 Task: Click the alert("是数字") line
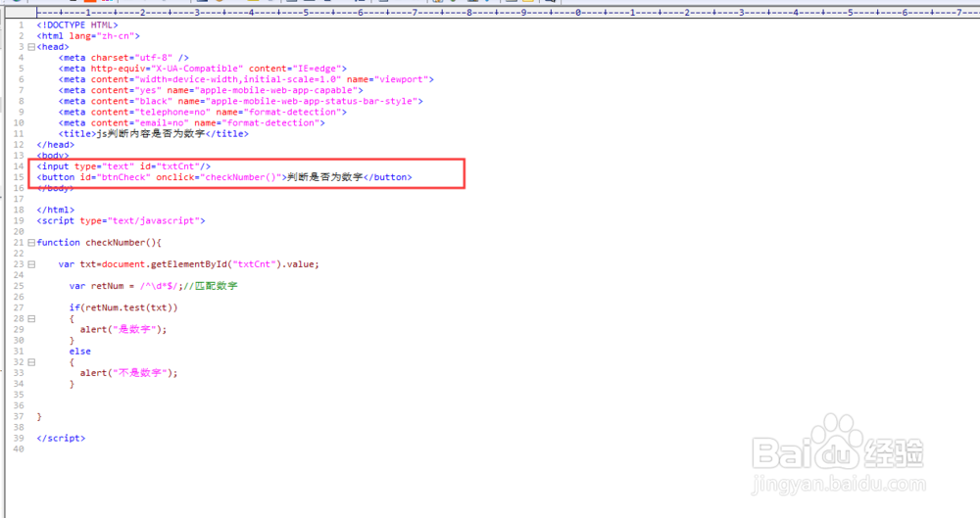[123, 330]
